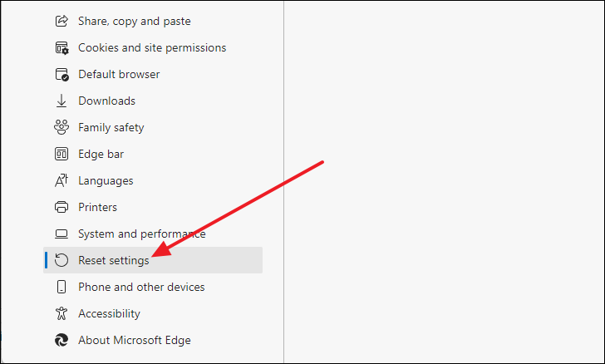Click the Languages icon
The width and height of the screenshot is (605, 364).
click(61, 180)
